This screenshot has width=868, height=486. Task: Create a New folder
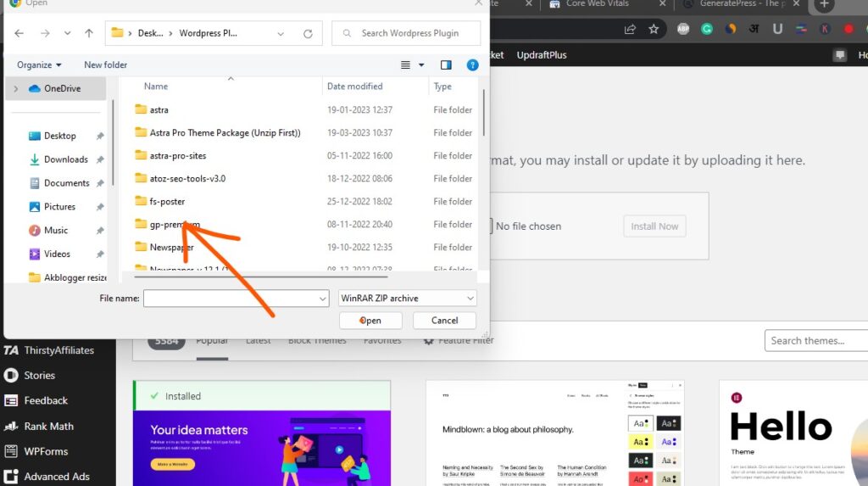click(106, 64)
